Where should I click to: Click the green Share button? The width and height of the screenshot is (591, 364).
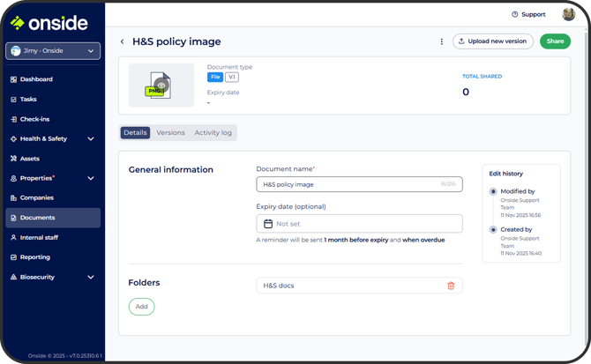555,41
